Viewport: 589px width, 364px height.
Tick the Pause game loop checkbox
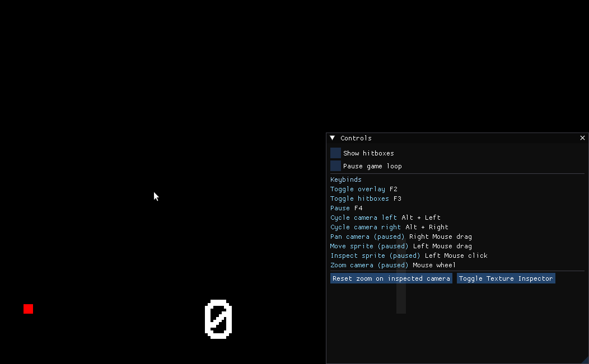pos(335,166)
